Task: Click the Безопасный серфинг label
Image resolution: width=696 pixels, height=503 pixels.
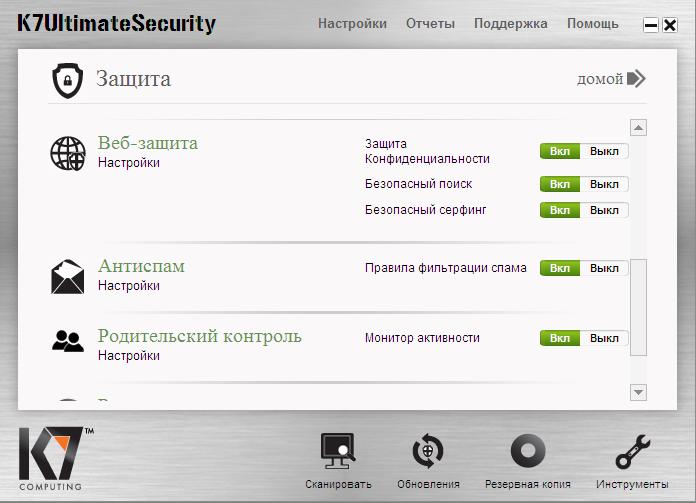Action: click(x=426, y=210)
